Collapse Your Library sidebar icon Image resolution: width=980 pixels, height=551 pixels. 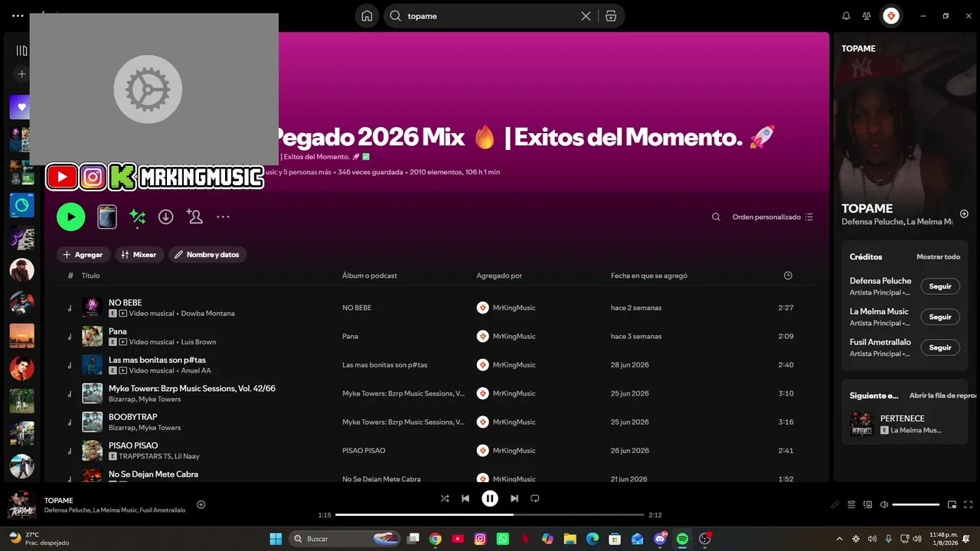tap(21, 51)
